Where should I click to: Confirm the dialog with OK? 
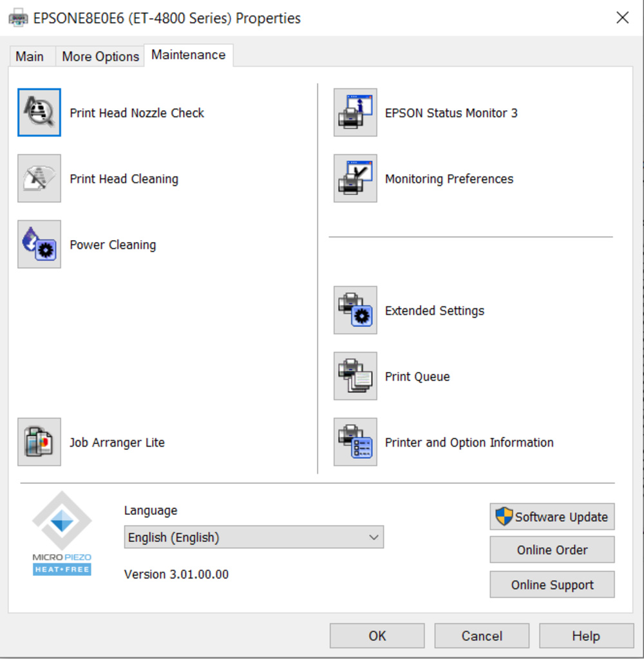tap(377, 636)
